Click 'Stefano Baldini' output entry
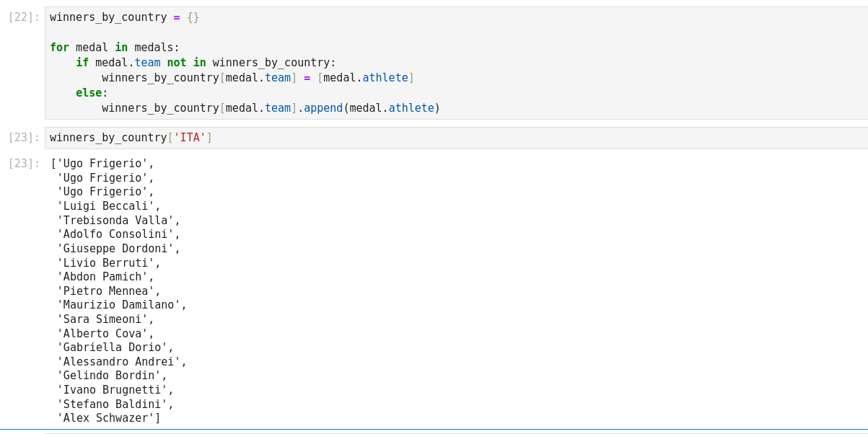 115,404
